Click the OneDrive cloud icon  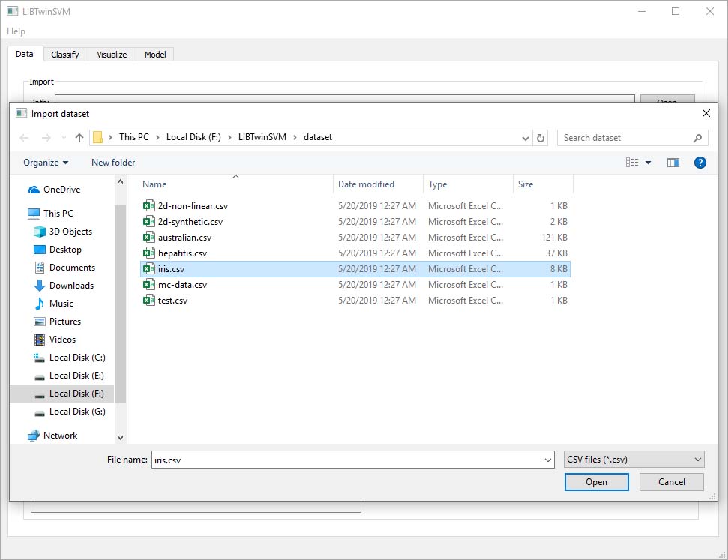click(34, 190)
